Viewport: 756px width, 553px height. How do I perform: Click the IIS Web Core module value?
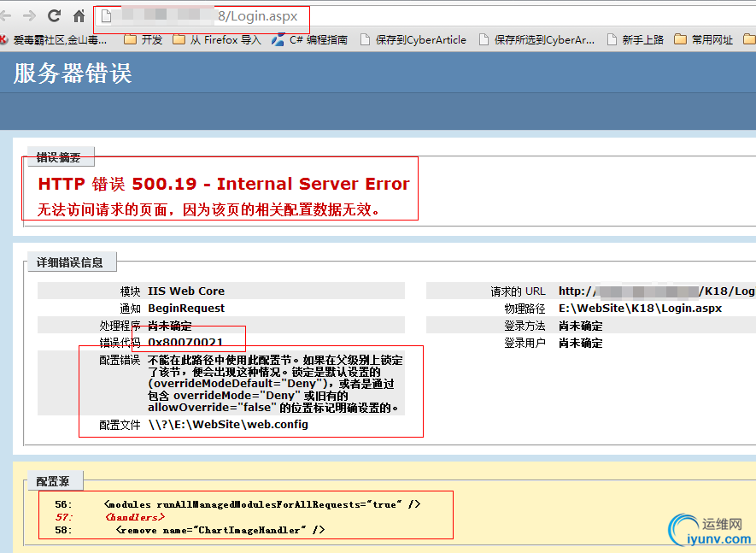coord(186,291)
